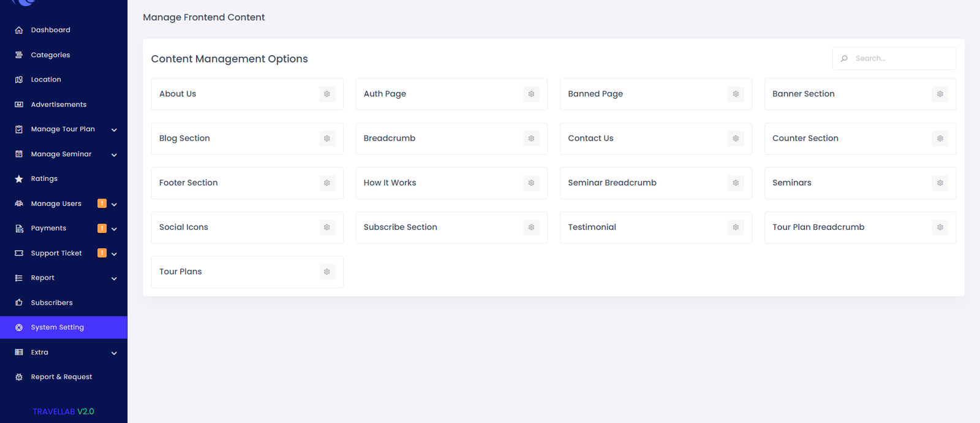Viewport: 980px width, 423px height.
Task: Select System Setting in the sidebar
Action: point(57,327)
